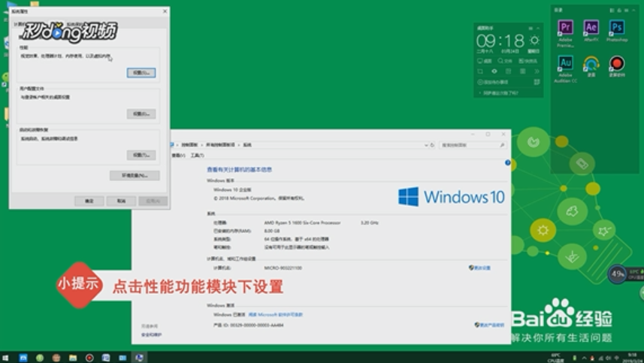Read the Microsoft Software License Terms link
Screen dimensions: 644x363
(276, 315)
